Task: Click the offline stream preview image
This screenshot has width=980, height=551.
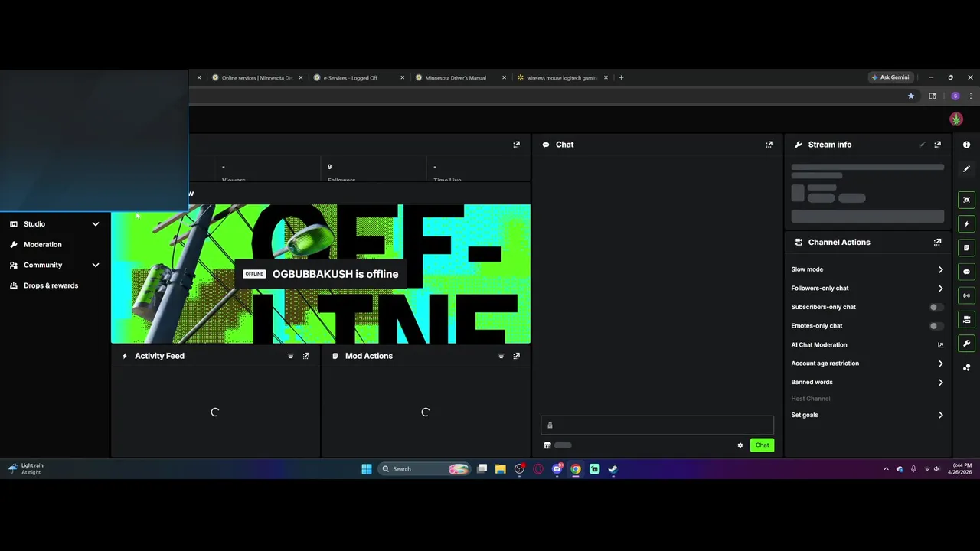Action: click(321, 274)
